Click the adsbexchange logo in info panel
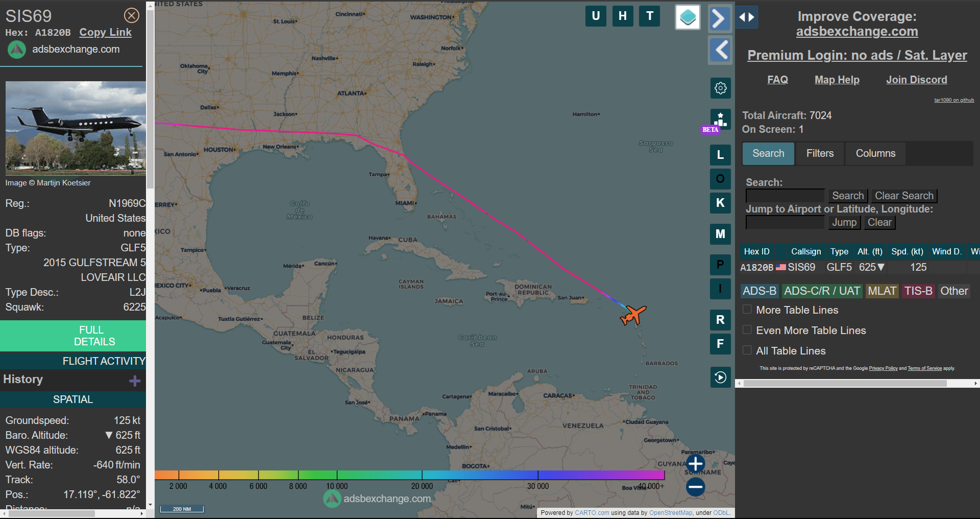 tap(17, 50)
